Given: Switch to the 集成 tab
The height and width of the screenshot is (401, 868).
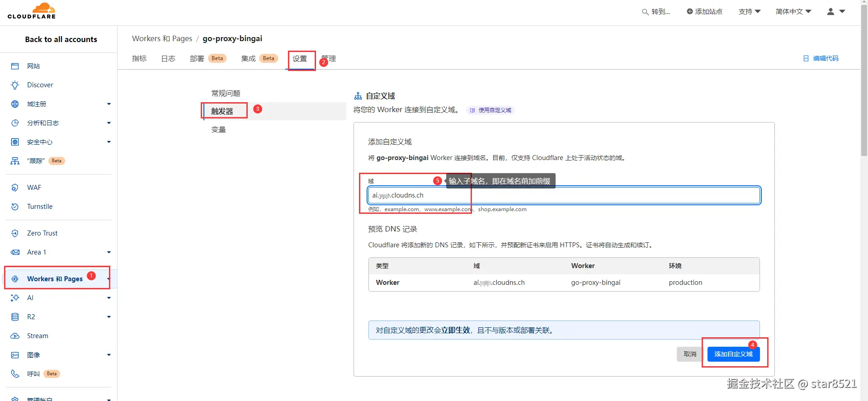Looking at the screenshot, I should (x=248, y=58).
